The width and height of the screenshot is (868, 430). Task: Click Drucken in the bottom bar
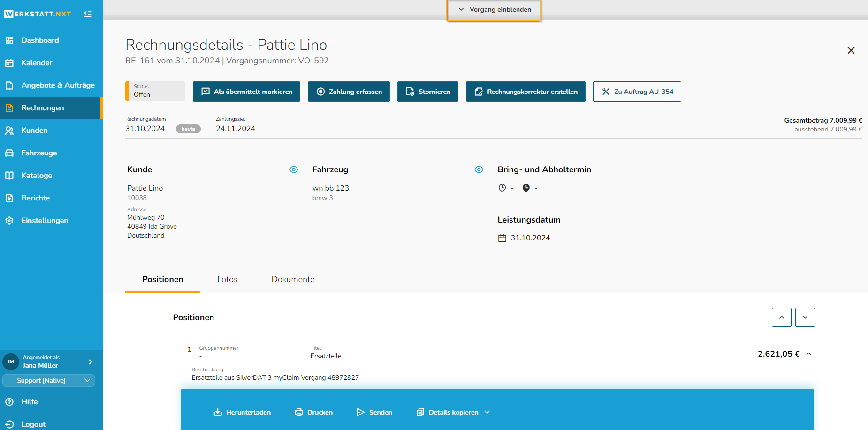[313, 412]
